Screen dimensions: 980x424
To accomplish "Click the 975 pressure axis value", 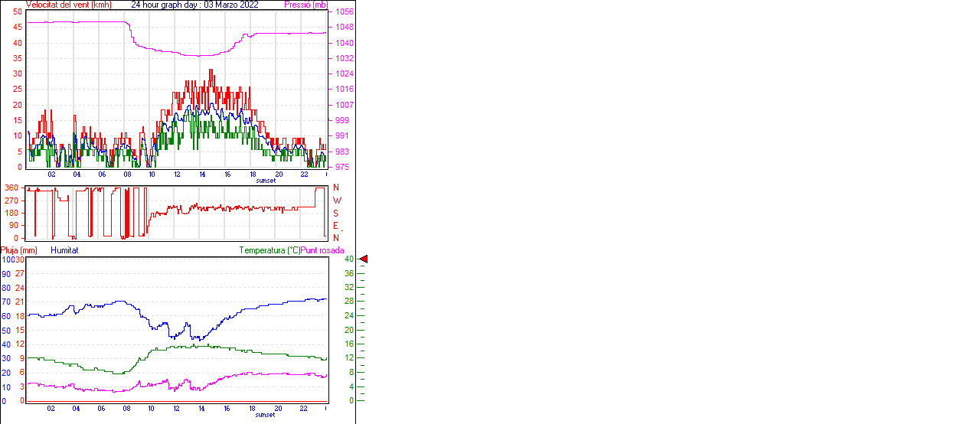I will 341,167.
